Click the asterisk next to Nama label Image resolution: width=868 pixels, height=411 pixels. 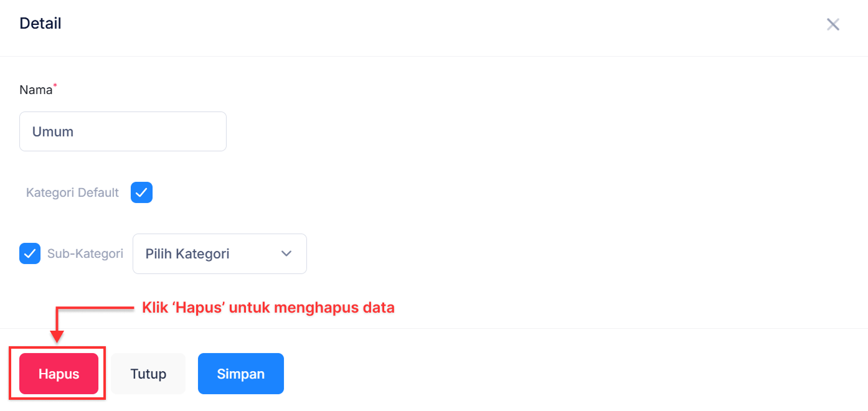click(x=54, y=85)
